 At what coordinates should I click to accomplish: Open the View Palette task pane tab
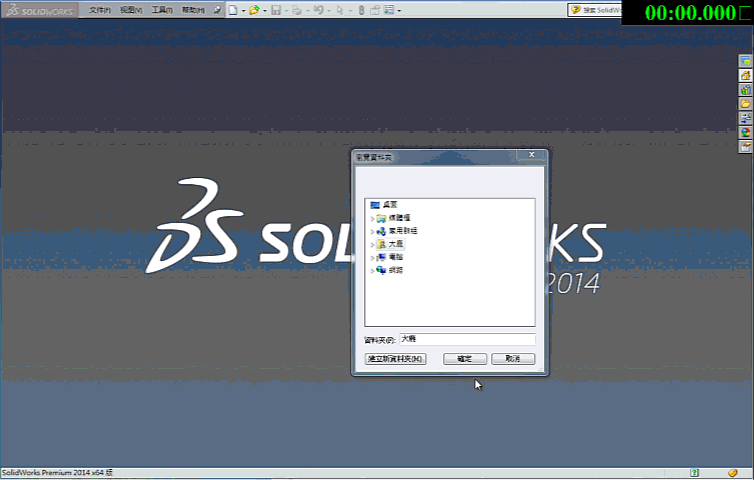tap(745, 118)
